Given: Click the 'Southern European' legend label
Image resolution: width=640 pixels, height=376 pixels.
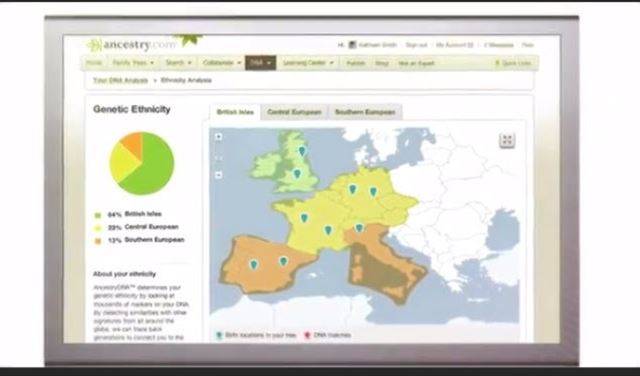Looking at the screenshot, I should 154,240.
